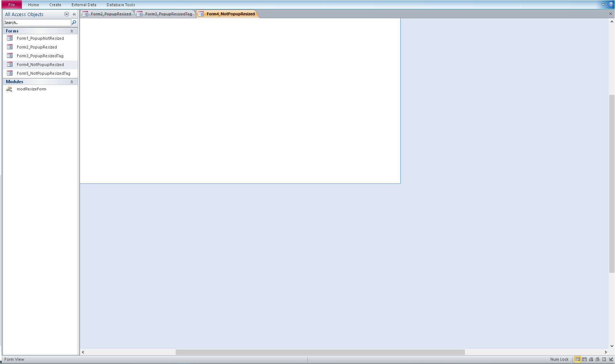Switch to PivotChart View in status bar

coord(597,359)
